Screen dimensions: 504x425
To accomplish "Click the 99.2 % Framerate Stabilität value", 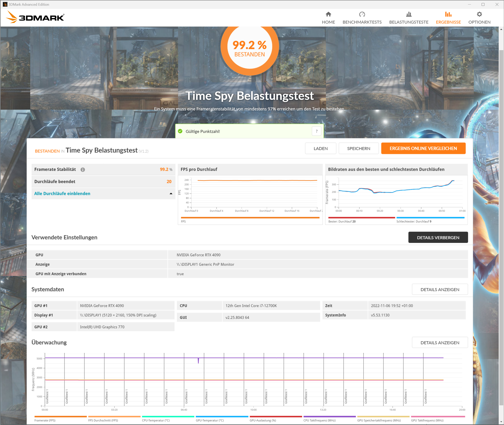I will coord(166,170).
